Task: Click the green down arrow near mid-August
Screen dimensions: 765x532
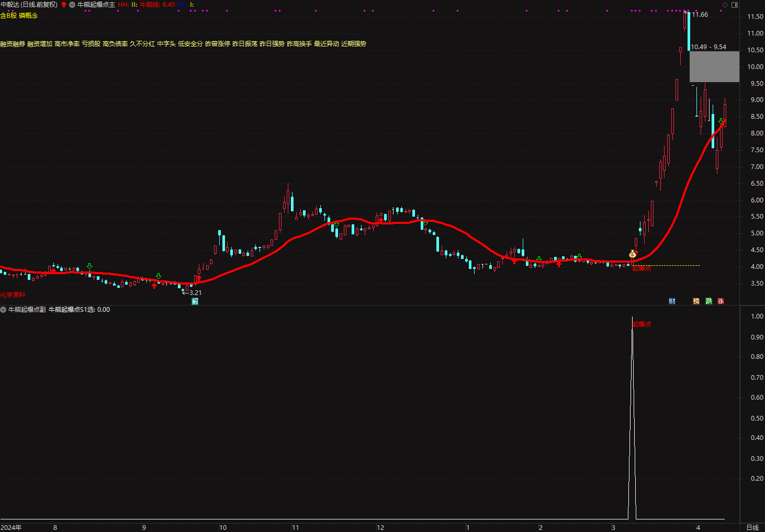Action: (x=89, y=266)
